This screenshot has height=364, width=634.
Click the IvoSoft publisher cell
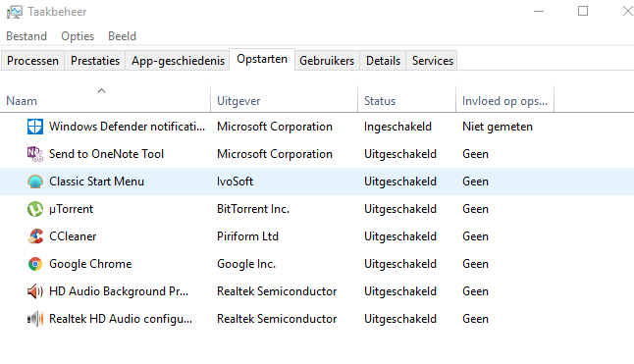[235, 182]
